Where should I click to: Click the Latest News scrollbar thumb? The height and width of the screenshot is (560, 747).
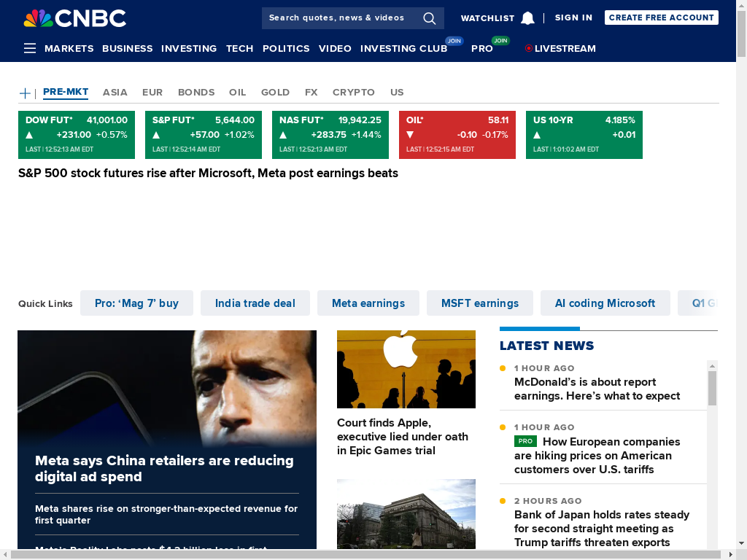(x=712, y=388)
